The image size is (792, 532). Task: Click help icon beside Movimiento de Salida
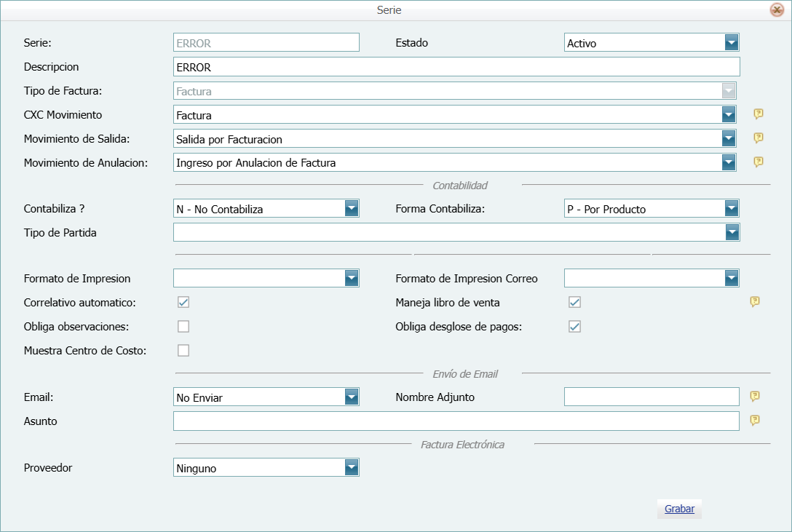[758, 138]
